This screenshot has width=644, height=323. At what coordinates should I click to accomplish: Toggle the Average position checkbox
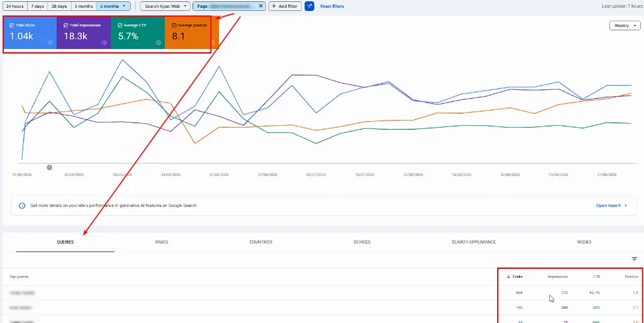click(174, 25)
